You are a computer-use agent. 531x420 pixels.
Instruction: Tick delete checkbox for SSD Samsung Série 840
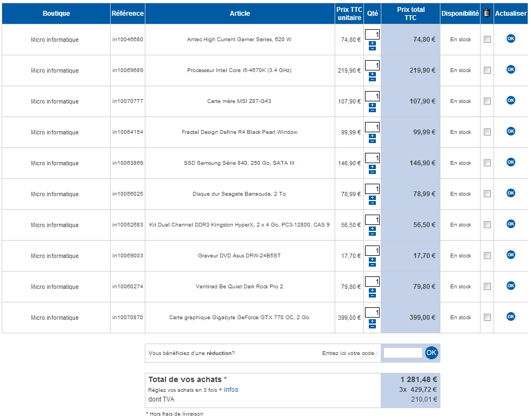click(487, 163)
